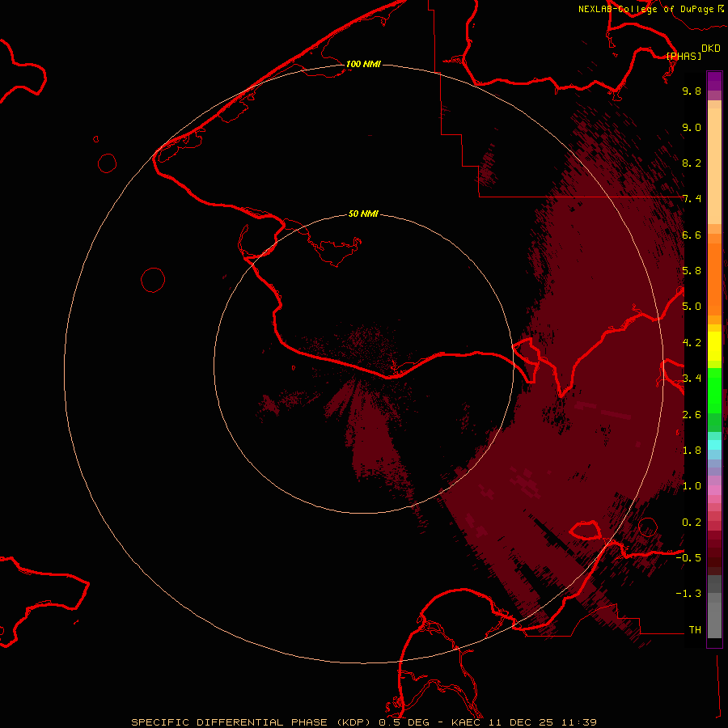Click the 11:39 timestamp in the caption
728x728 pixels.
pos(578,722)
